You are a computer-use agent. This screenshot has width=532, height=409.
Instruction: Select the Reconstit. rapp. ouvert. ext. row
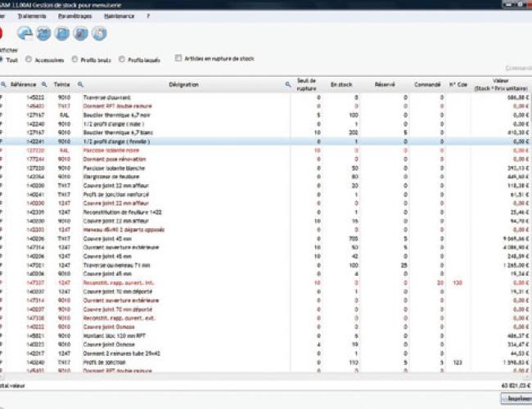[264, 318]
